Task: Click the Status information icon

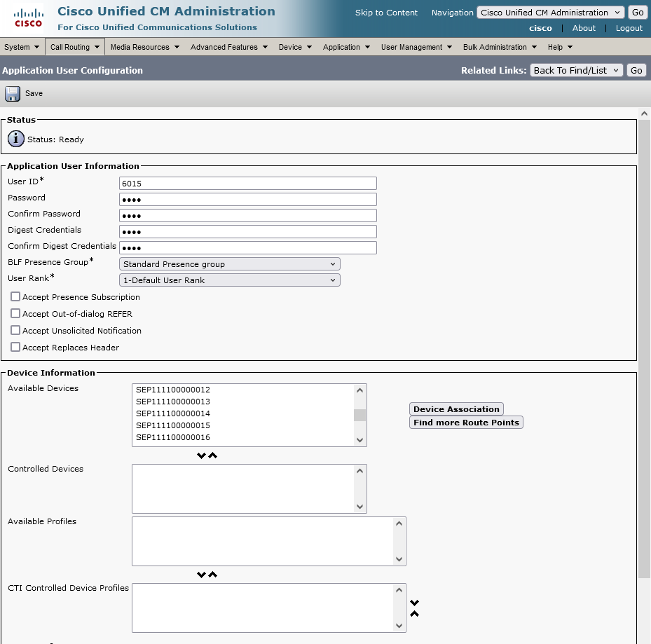Action: (15, 139)
